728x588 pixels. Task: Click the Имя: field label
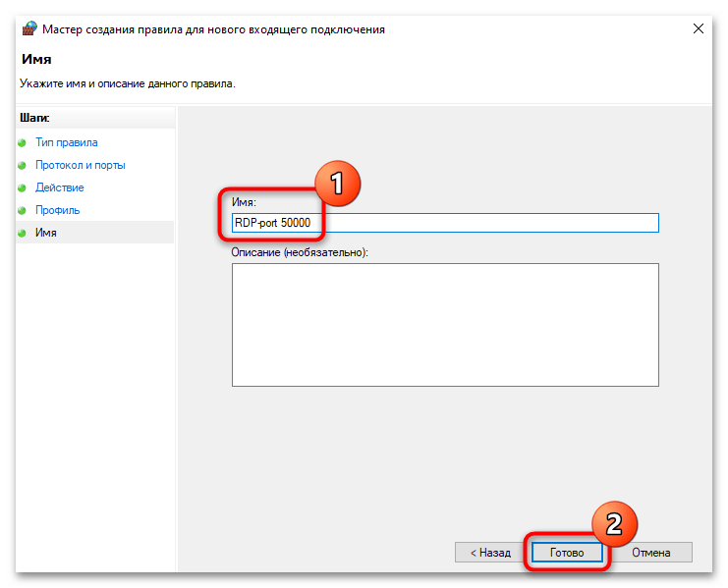coord(244,202)
